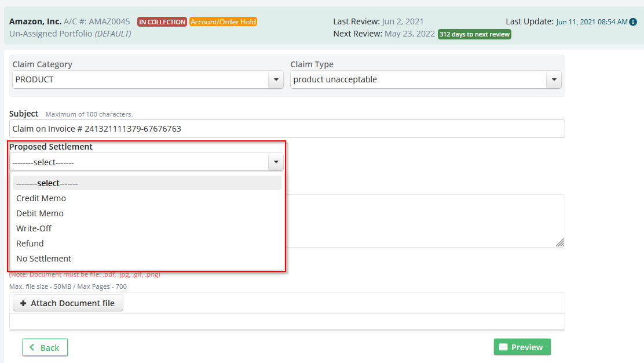This screenshot has width=644, height=363.
Task: Click the Back button
Action: pyautogui.click(x=45, y=347)
